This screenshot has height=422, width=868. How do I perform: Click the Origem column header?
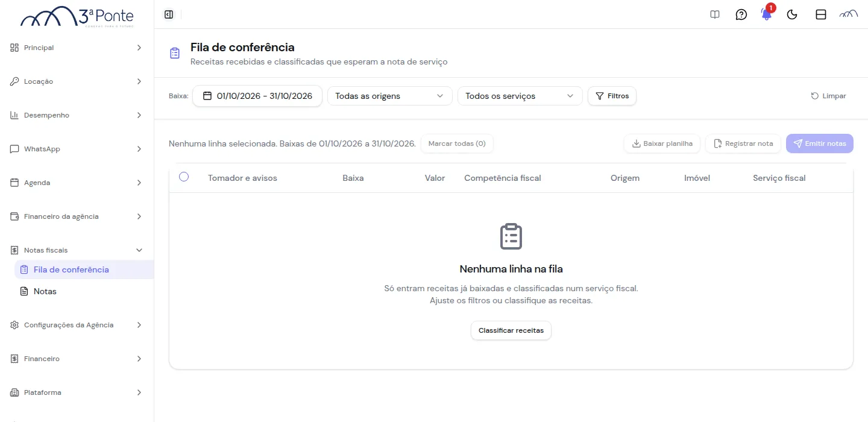click(625, 178)
